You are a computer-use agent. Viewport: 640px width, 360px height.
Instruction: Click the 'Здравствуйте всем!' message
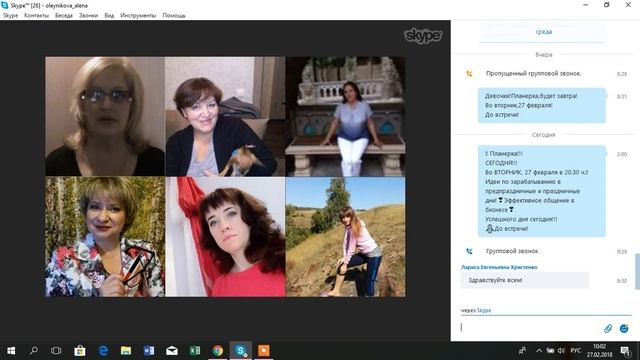click(x=524, y=280)
